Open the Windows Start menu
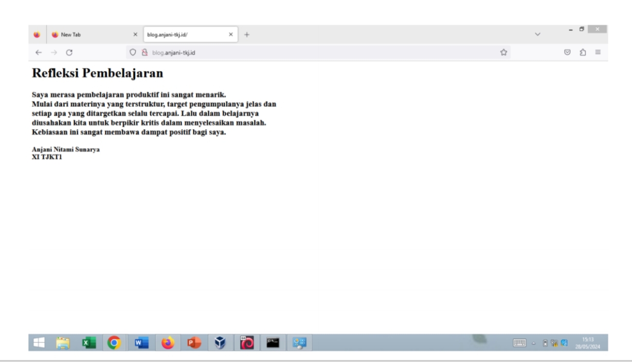Viewport: 632px width, 364px height. coord(39,342)
